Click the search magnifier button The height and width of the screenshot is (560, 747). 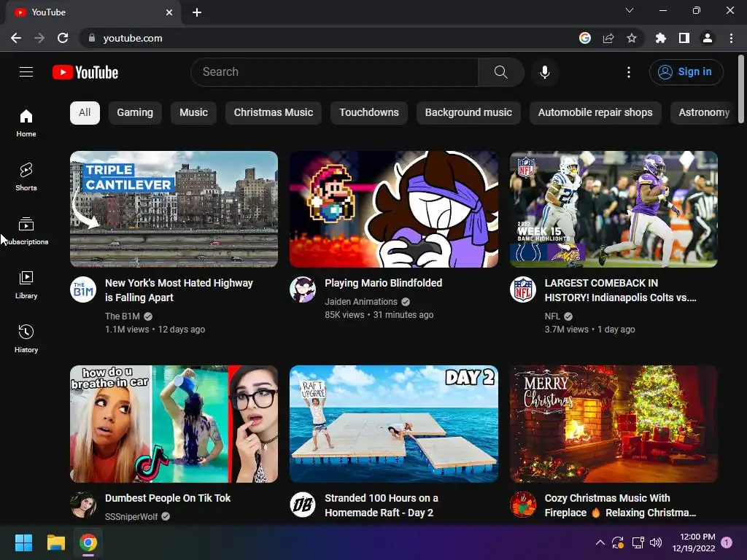pos(500,72)
